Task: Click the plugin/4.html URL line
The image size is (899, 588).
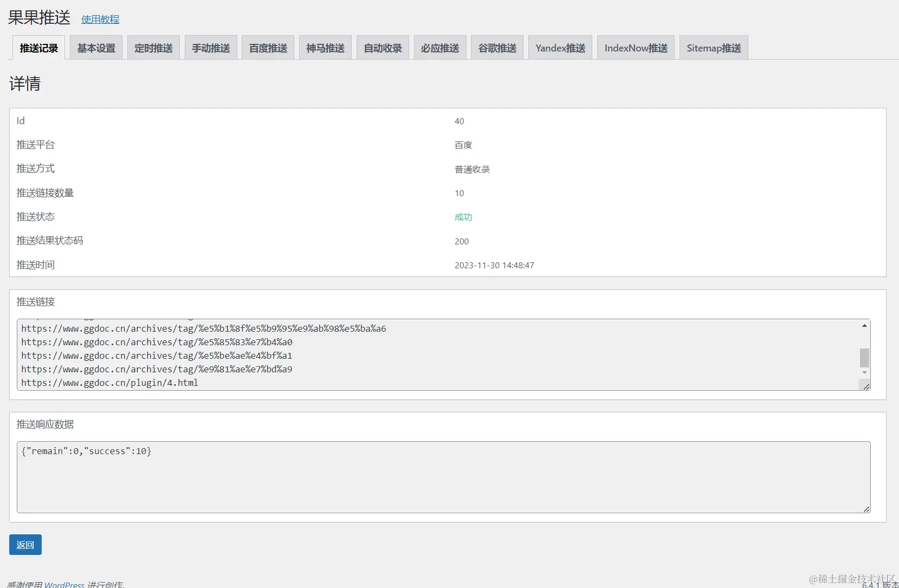Action: pyautogui.click(x=109, y=383)
